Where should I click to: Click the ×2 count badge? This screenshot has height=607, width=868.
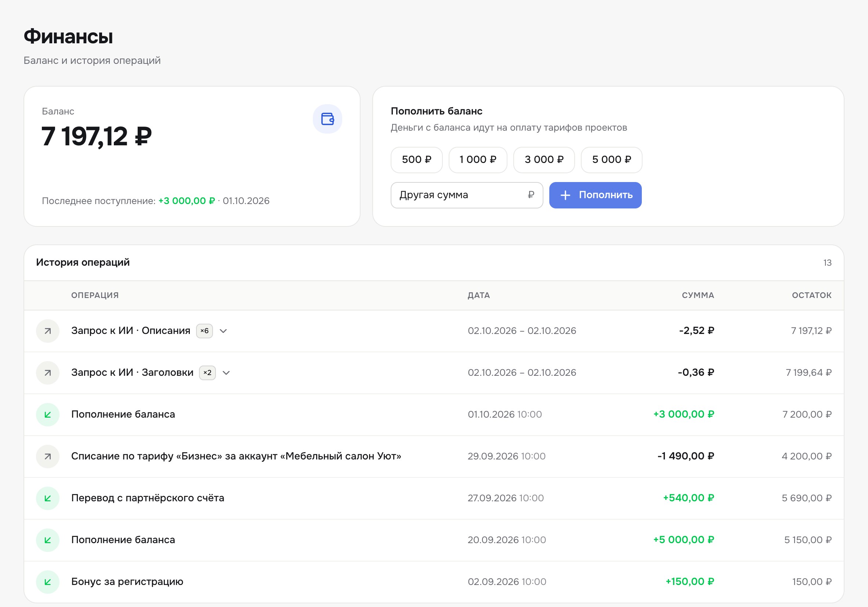click(207, 373)
